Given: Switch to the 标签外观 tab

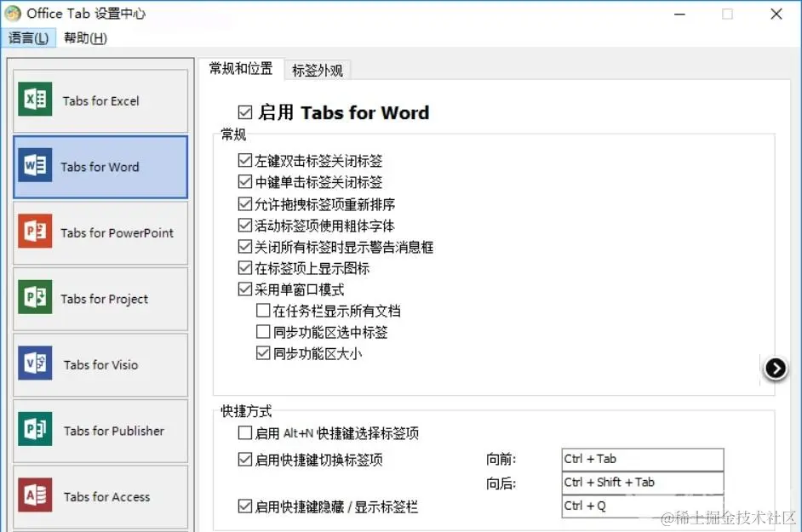Looking at the screenshot, I should coord(317,70).
